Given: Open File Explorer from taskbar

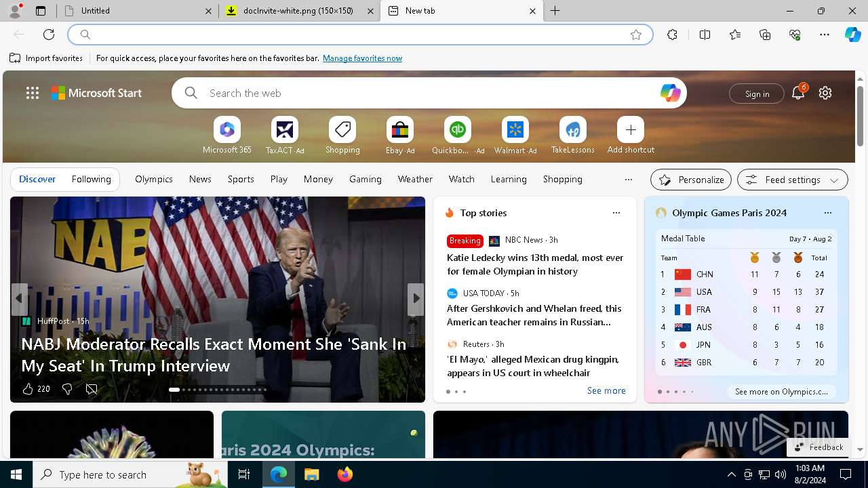Looking at the screenshot, I should 311,474.
